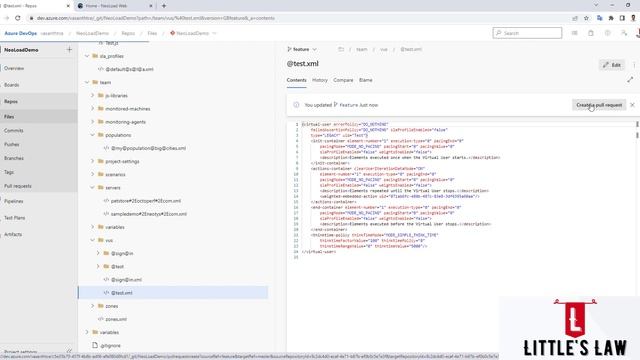This screenshot has height=360, width=640.
Task: Open the Repos hub in sidebar
Action: [11, 101]
